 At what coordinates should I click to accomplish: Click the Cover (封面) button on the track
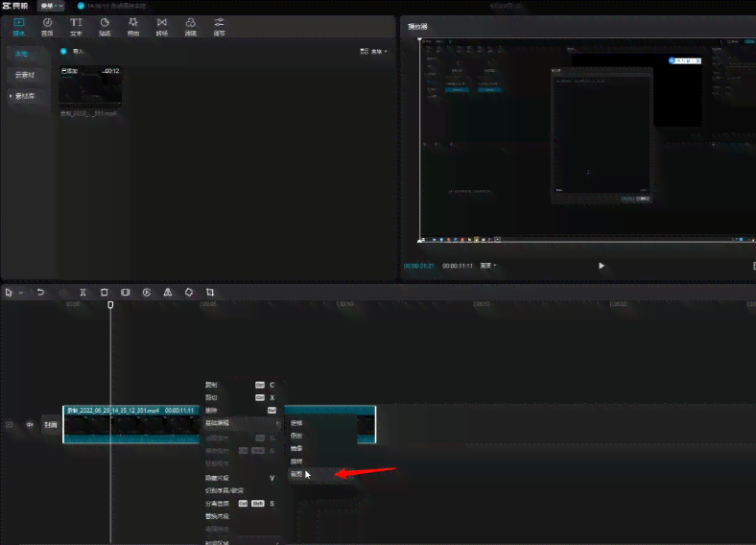pyautogui.click(x=51, y=425)
